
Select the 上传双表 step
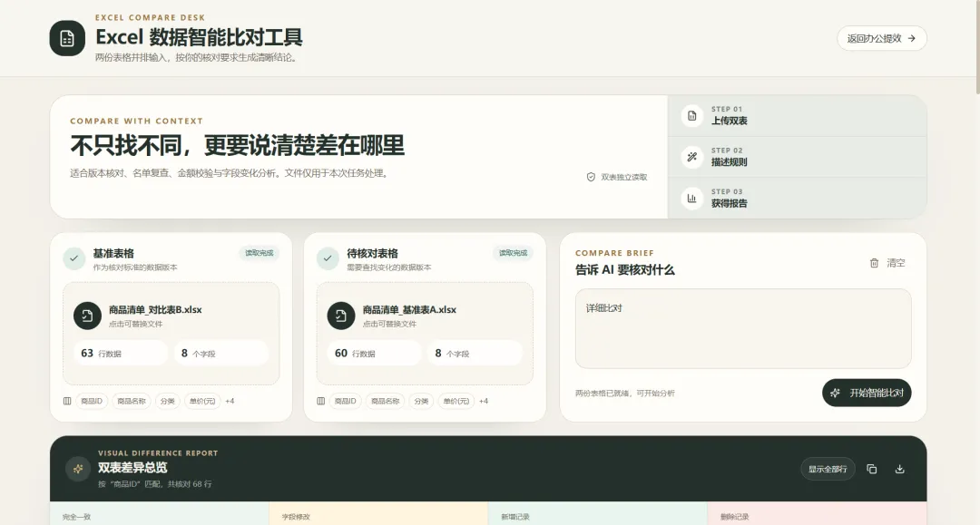pos(797,115)
